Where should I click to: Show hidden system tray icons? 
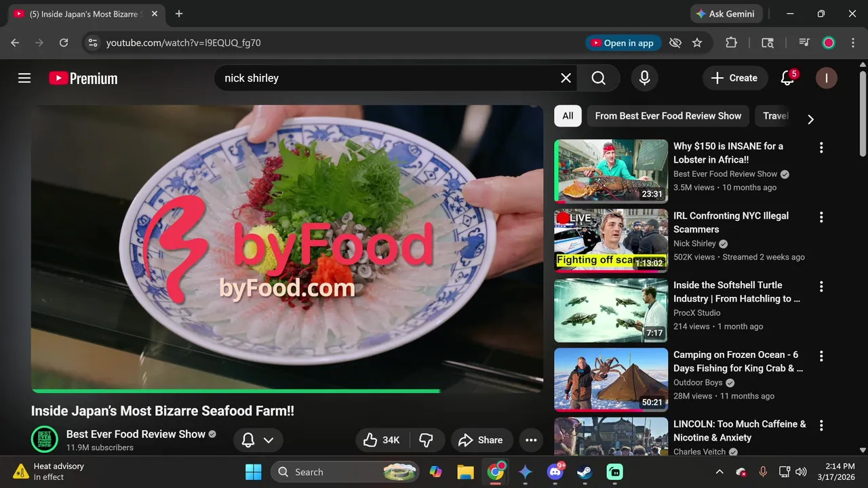pyautogui.click(x=719, y=472)
